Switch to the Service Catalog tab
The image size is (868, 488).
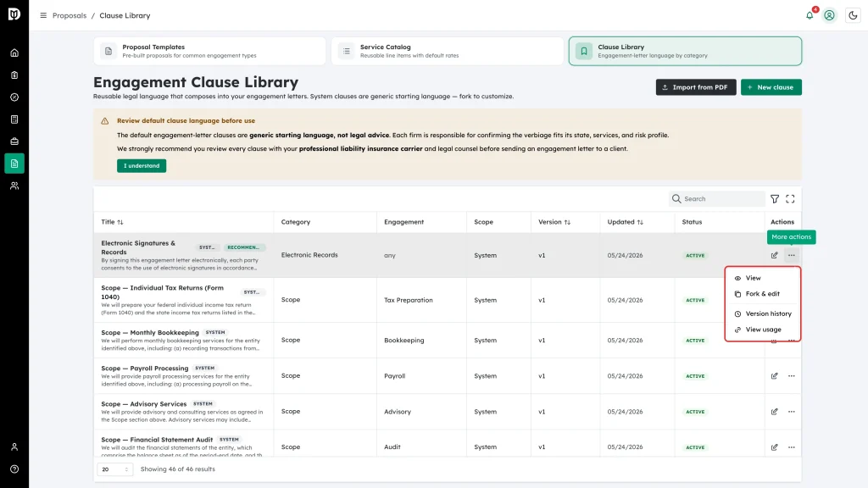[448, 51]
